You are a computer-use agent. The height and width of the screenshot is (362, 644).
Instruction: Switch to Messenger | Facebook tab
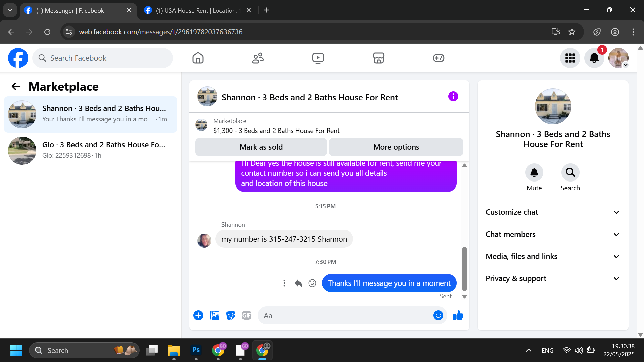78,10
